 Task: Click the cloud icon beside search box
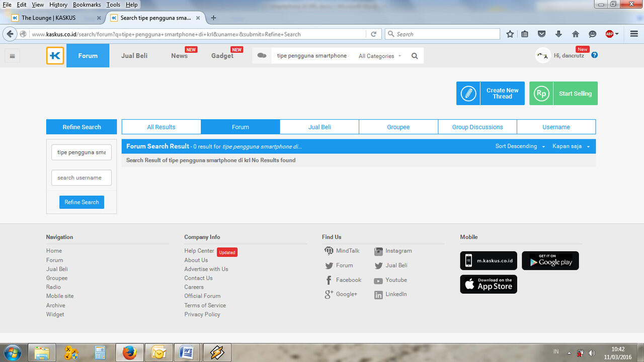pyautogui.click(x=262, y=55)
